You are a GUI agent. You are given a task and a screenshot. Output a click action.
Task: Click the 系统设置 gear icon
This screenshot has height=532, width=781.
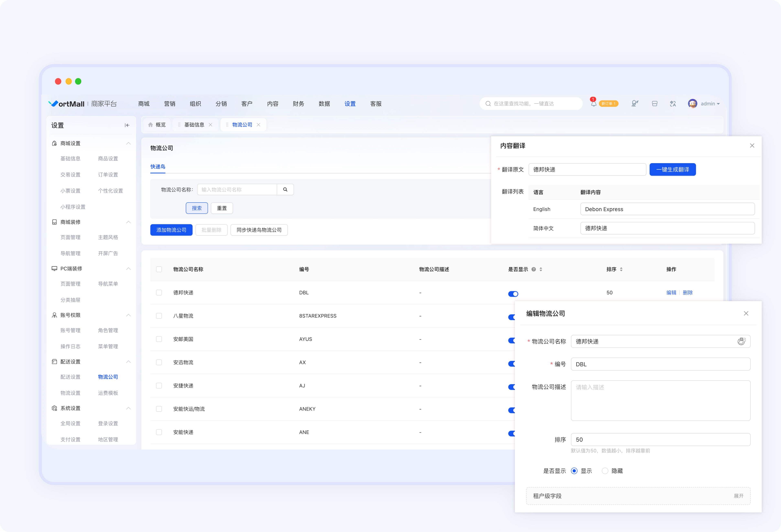[54, 408]
